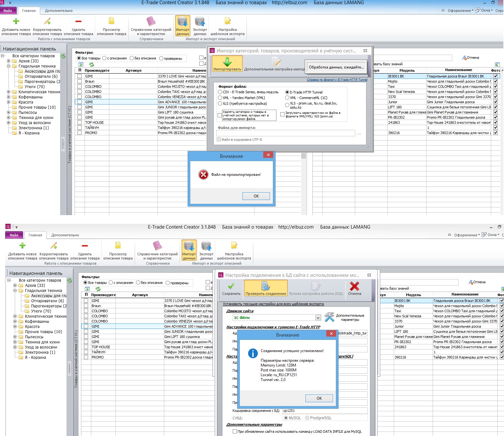Click green checkmark 'Сохранить' in connection settings dialog
Screen dimensions: 504x436
point(231,288)
